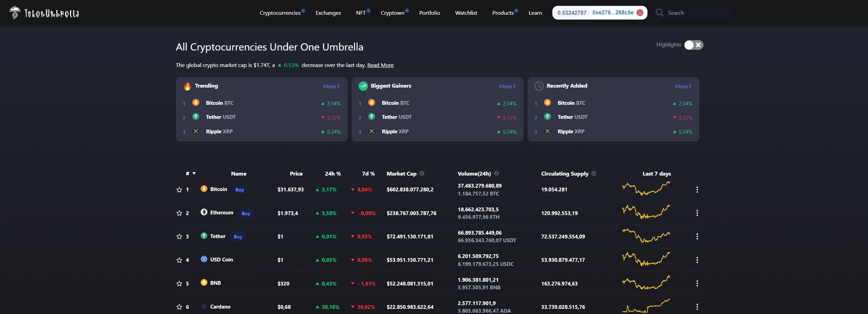The width and height of the screenshot is (868, 314).
Task: Open Ethereum's last 7 days chart
Action: pyautogui.click(x=646, y=212)
